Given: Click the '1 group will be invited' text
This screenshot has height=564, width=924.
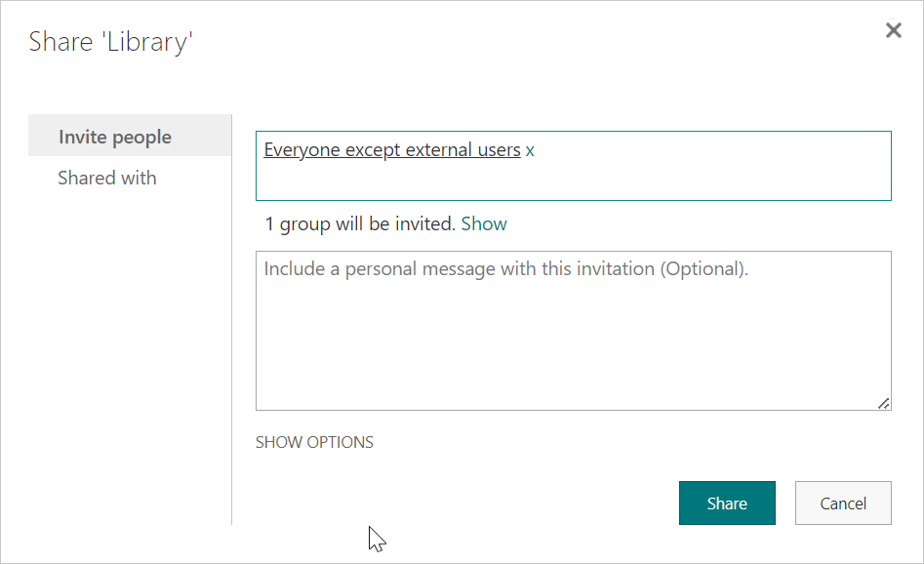Looking at the screenshot, I should (360, 224).
